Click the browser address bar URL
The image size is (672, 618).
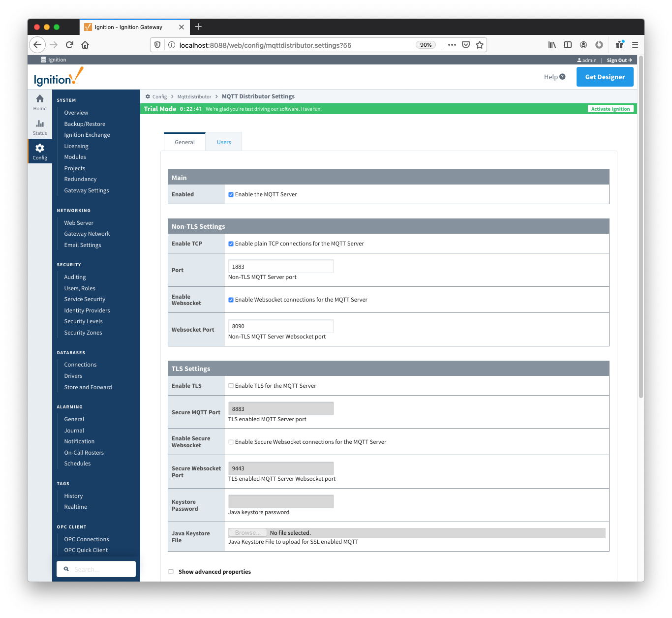coord(265,45)
